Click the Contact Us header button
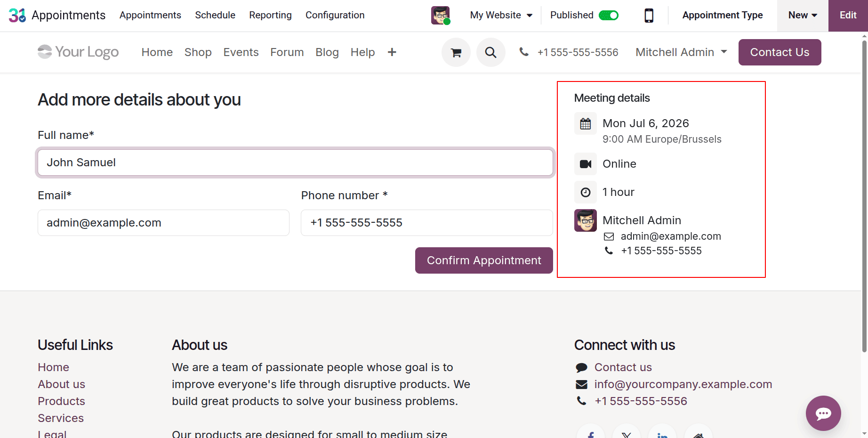The width and height of the screenshot is (868, 438). 780,52
